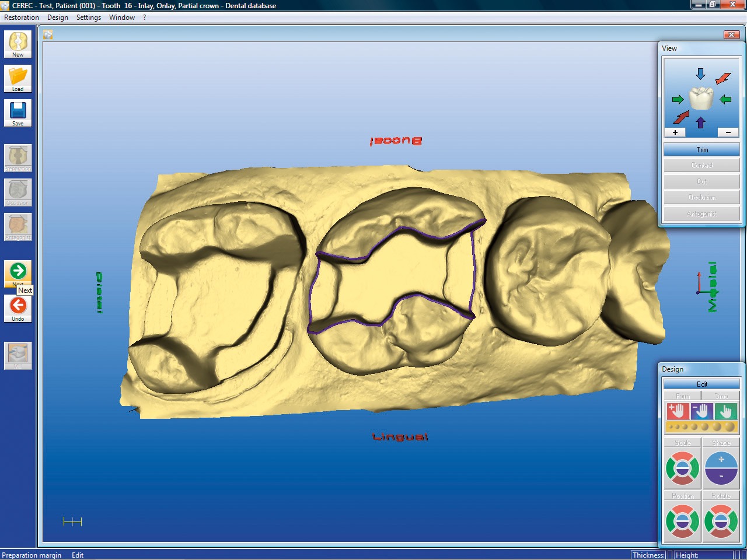Click the Rotate control right green segment
747x560 pixels.
click(734, 521)
